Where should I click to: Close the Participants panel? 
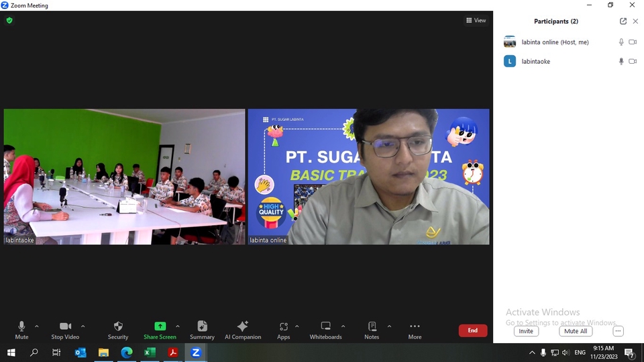635,21
